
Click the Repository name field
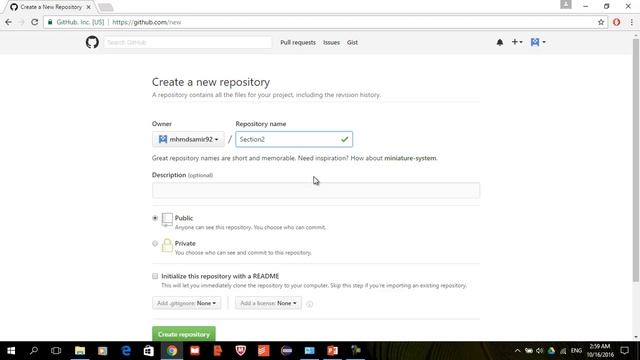tap(294, 139)
